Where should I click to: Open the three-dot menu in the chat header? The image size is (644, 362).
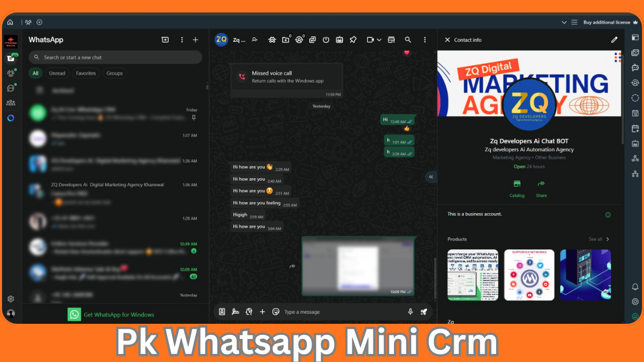pyautogui.click(x=425, y=40)
